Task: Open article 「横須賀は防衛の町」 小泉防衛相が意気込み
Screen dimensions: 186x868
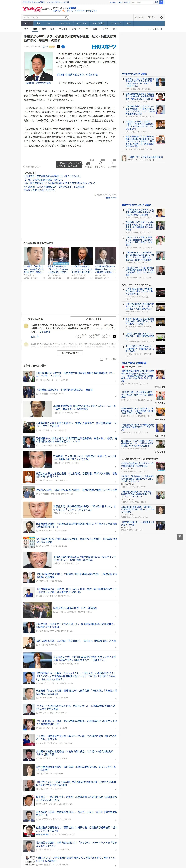Action: 64,390
